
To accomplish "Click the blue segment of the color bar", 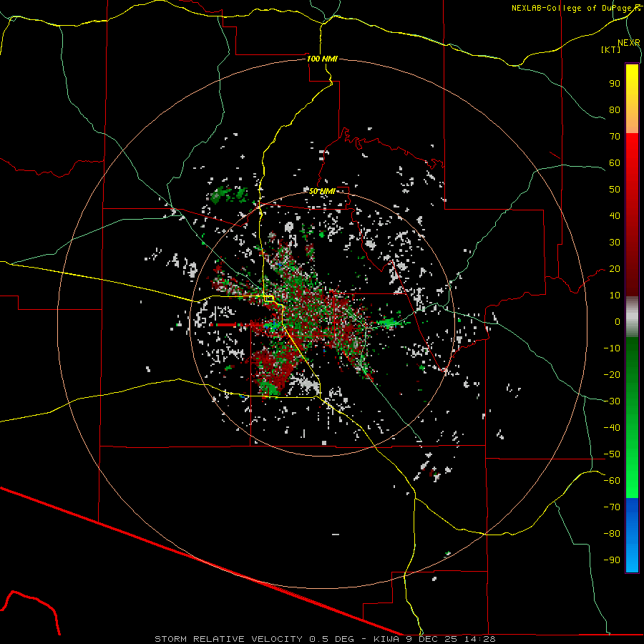I will tap(632, 535).
